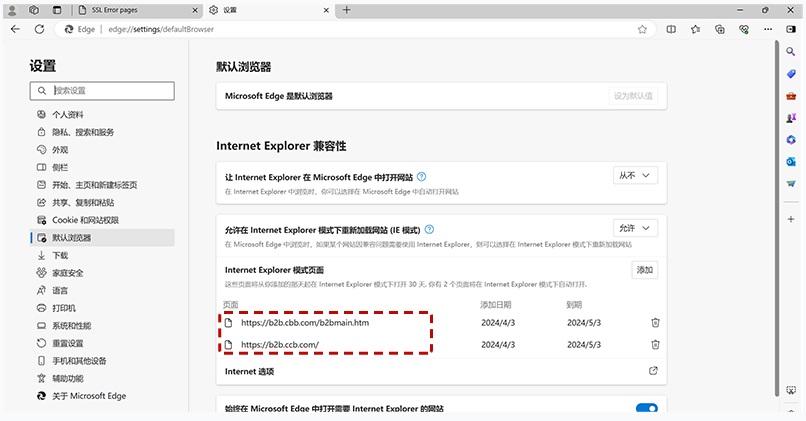Open Cookie 和网站权限 settings section
Image resolution: width=806 pixels, height=421 pixels.
pos(85,220)
